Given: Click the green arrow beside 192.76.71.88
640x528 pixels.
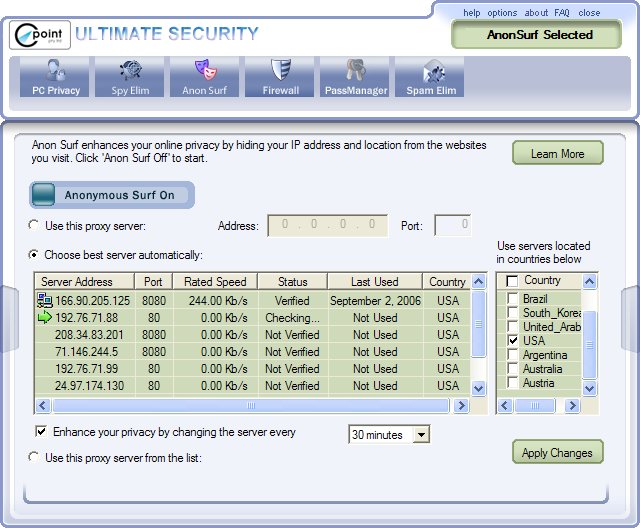Looking at the screenshot, I should pyautogui.click(x=44, y=317).
